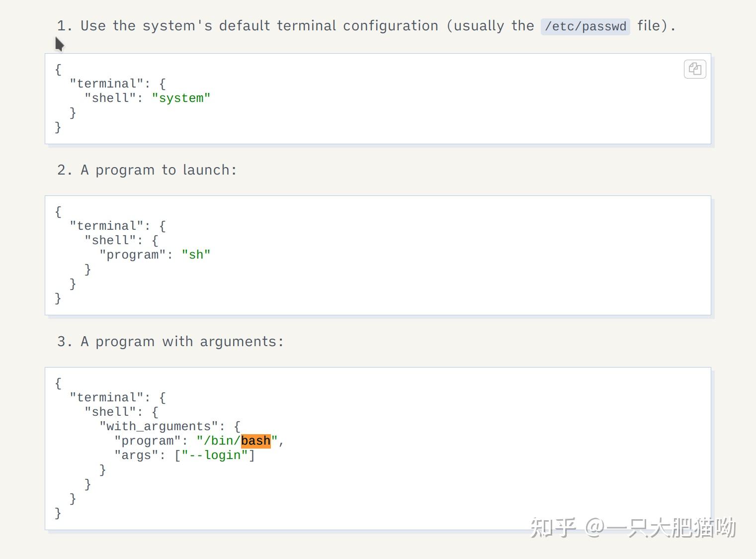Click the "A program with arguments:" heading
756x559 pixels.
tap(182, 342)
